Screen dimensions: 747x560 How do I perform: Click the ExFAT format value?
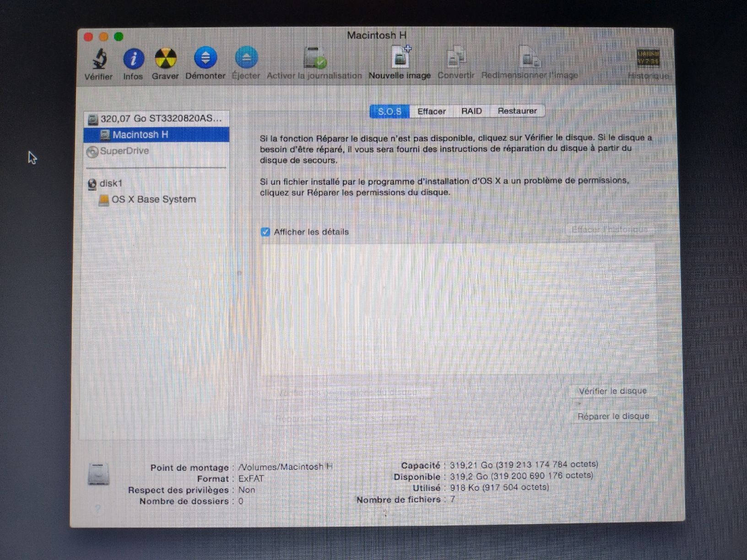pos(251,479)
